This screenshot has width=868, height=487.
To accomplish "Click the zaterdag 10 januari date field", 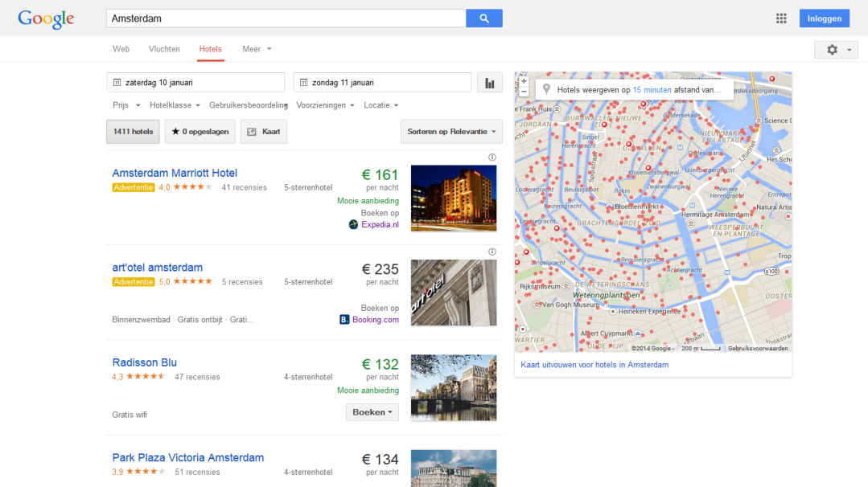I will click(x=195, y=82).
